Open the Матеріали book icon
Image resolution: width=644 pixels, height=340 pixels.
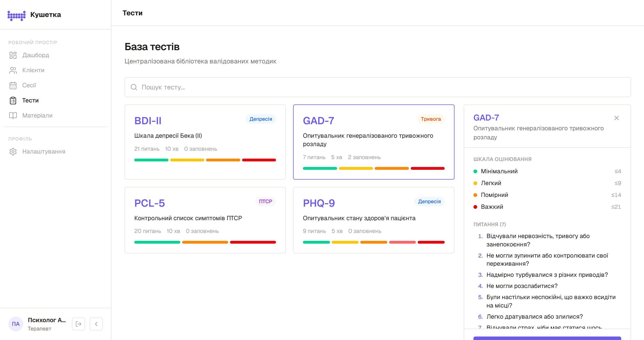pyautogui.click(x=13, y=115)
